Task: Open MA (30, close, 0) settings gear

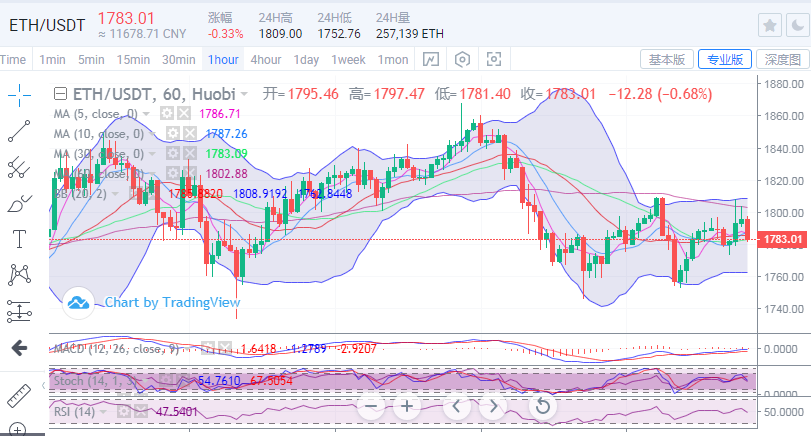Action: (x=173, y=153)
